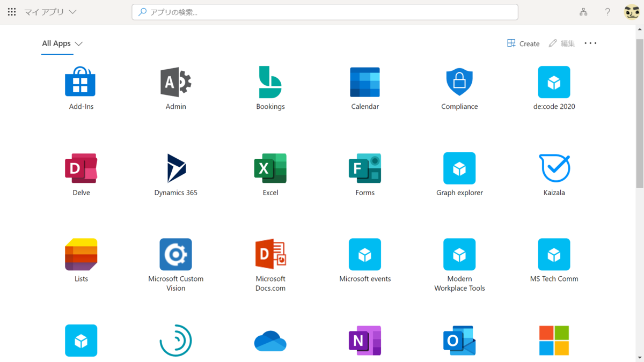The width and height of the screenshot is (644, 362).
Task: Click the Dynamics 365 label text
Action: click(176, 193)
